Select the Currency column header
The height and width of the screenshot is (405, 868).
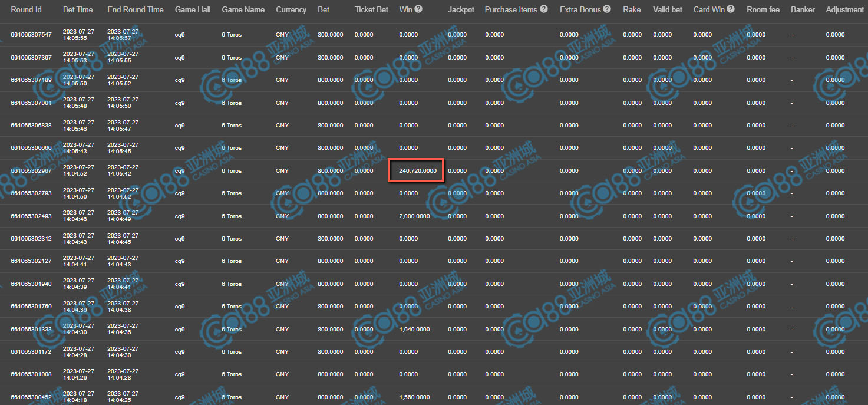pyautogui.click(x=291, y=9)
